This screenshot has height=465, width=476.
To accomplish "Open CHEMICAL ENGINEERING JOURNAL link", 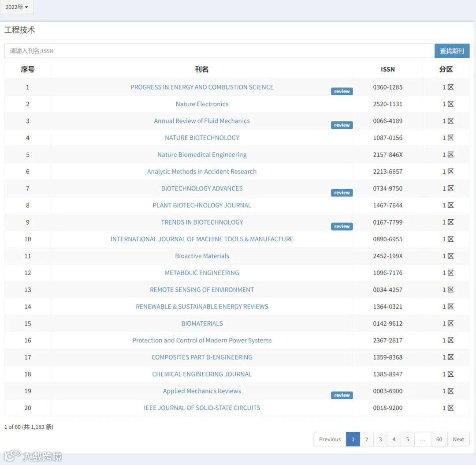I will pos(202,374).
